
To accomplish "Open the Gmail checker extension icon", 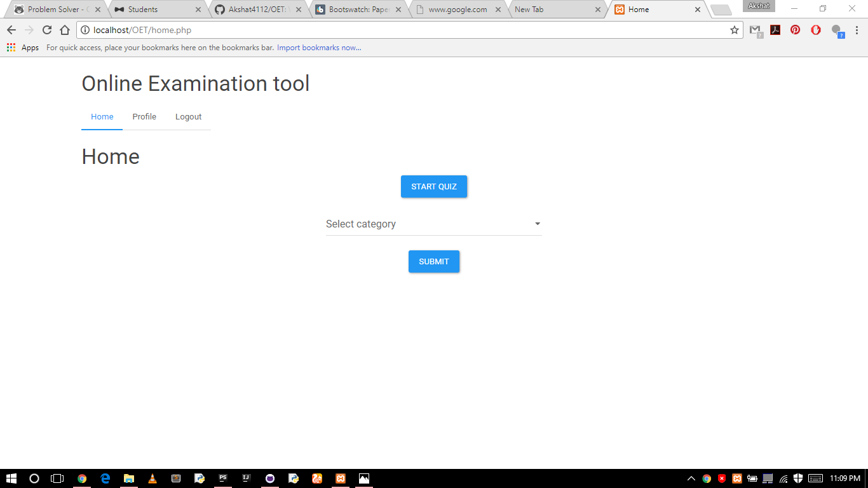I will (755, 30).
